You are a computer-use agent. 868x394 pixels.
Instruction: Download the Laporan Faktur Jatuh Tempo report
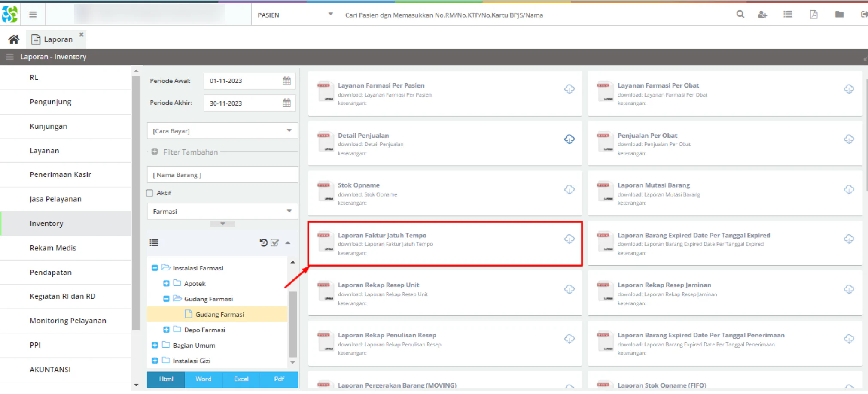[x=569, y=239]
